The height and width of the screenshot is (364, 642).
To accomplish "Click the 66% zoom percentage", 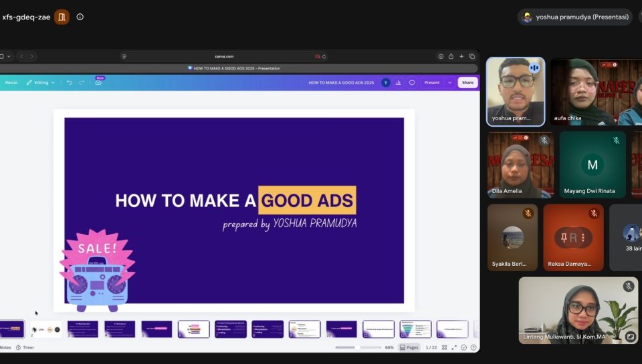I will 389,347.
